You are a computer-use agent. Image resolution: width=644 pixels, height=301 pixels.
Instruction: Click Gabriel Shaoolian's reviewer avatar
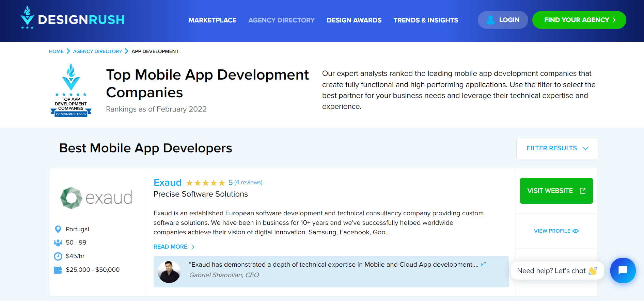pyautogui.click(x=169, y=272)
